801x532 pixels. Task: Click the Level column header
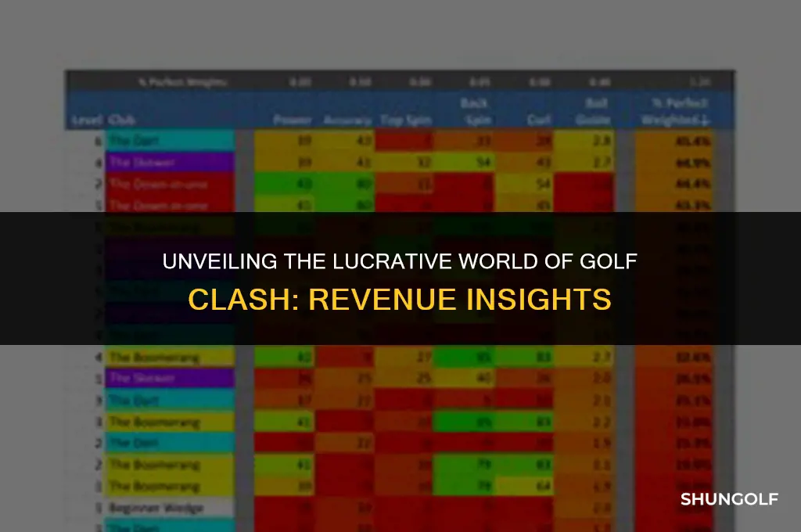pyautogui.click(x=87, y=120)
